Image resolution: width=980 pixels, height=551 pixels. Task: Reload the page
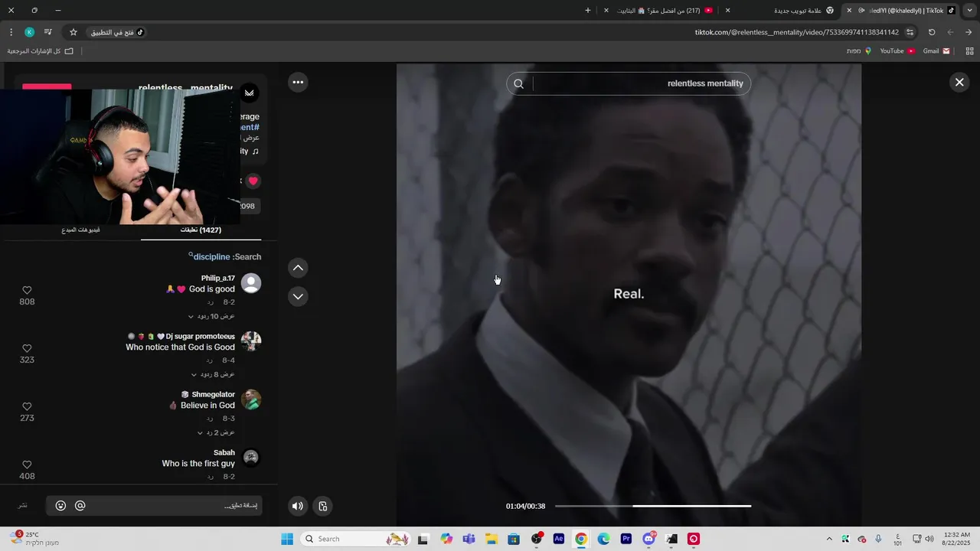click(932, 32)
